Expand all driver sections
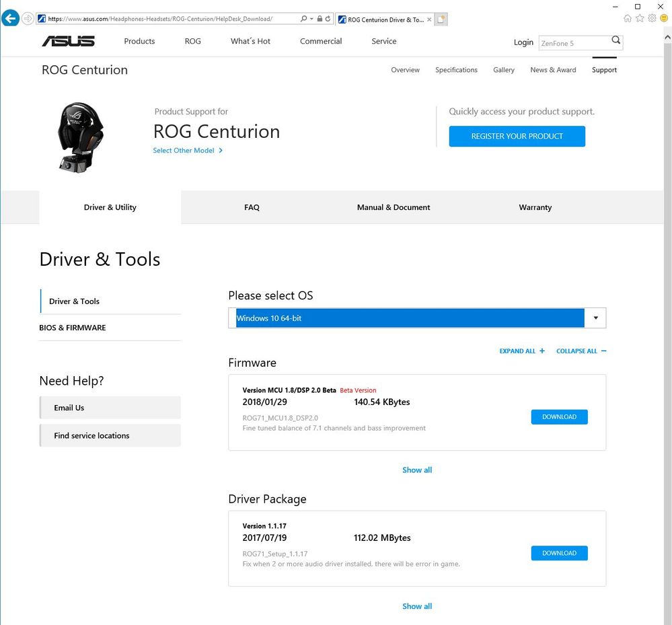Viewport: 672px width, 625px height. pos(522,351)
